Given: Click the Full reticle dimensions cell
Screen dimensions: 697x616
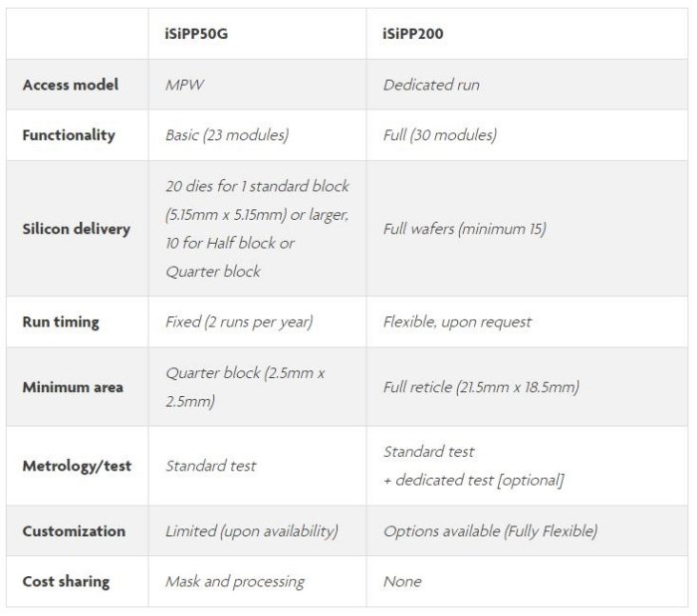Looking at the screenshot, I should coord(481,386).
